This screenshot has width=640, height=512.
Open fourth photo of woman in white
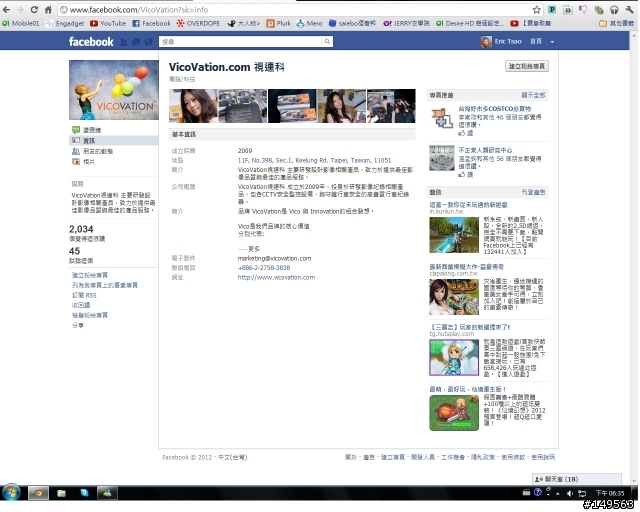click(x=342, y=106)
